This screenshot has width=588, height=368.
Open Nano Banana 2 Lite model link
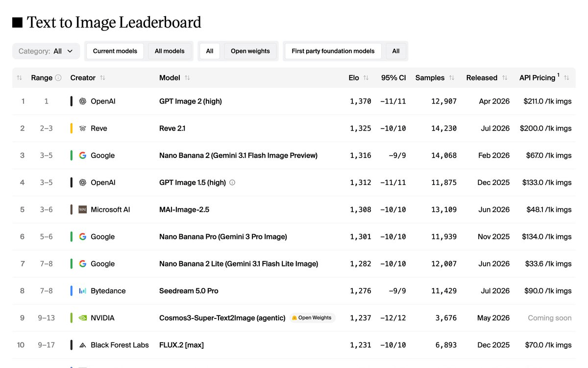(x=239, y=263)
